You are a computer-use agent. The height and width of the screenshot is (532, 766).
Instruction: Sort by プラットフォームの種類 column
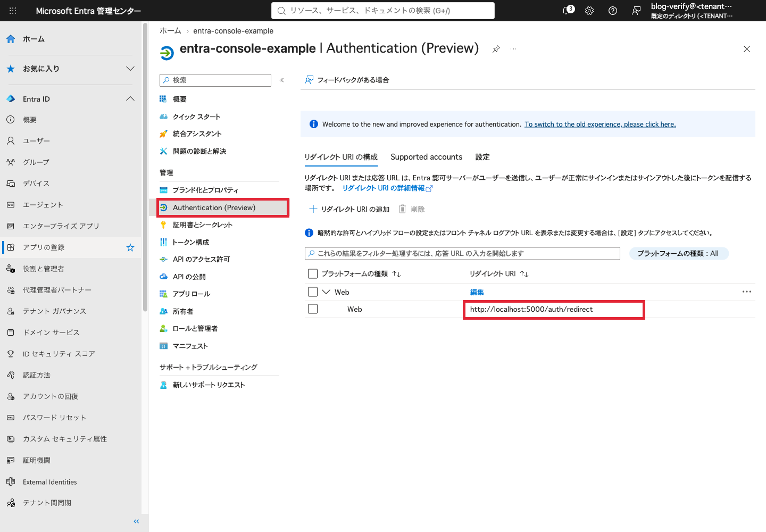361,273
